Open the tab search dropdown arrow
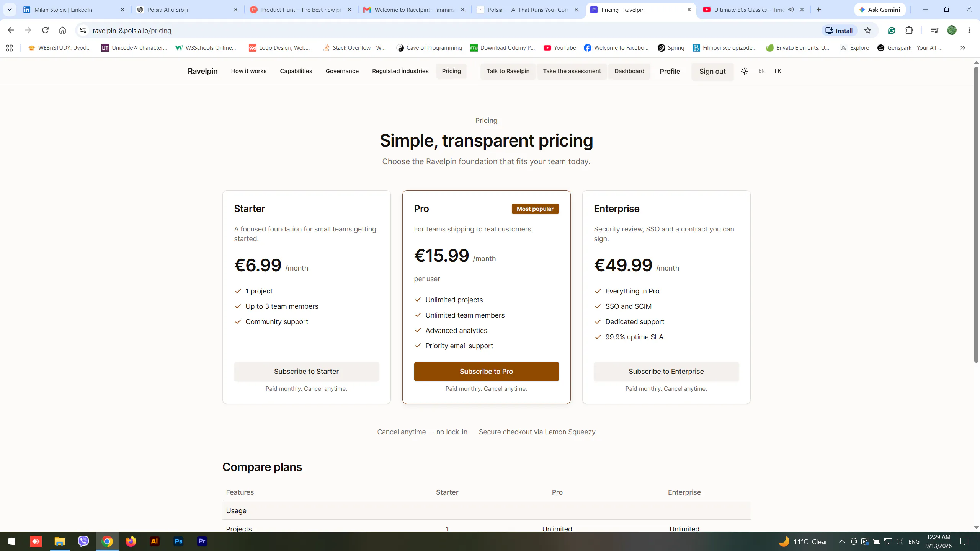Viewport: 980px width, 551px height. click(10, 10)
